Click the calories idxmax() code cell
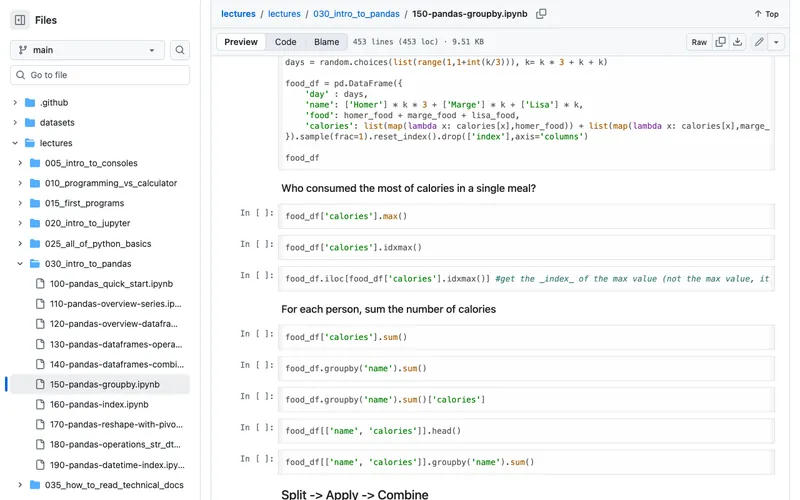This screenshot has height=500, width=800. tap(526, 247)
